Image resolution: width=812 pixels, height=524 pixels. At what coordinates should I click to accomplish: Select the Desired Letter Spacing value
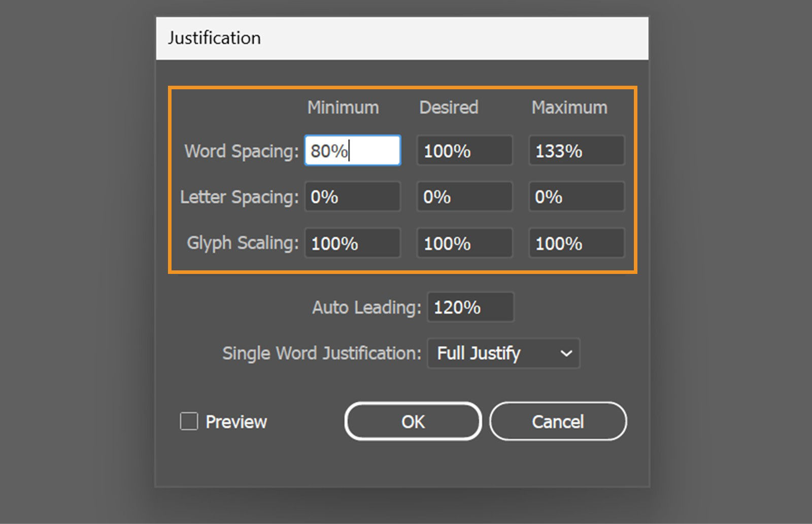[x=464, y=196]
